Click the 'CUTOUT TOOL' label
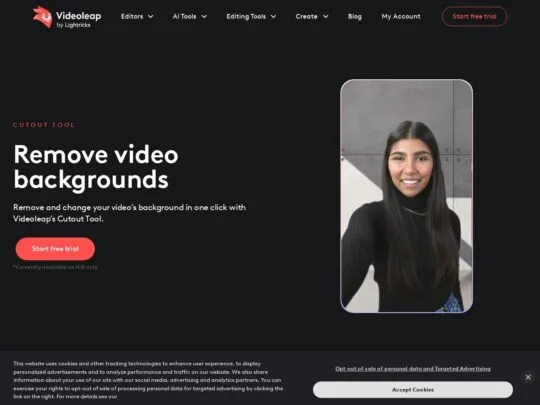Image resolution: width=540 pixels, height=405 pixels. [x=44, y=125]
